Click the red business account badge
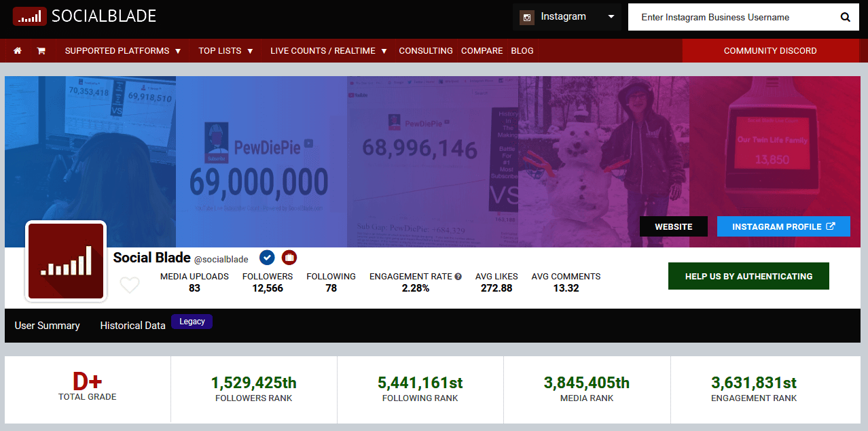This screenshot has height=431, width=868. click(x=289, y=258)
